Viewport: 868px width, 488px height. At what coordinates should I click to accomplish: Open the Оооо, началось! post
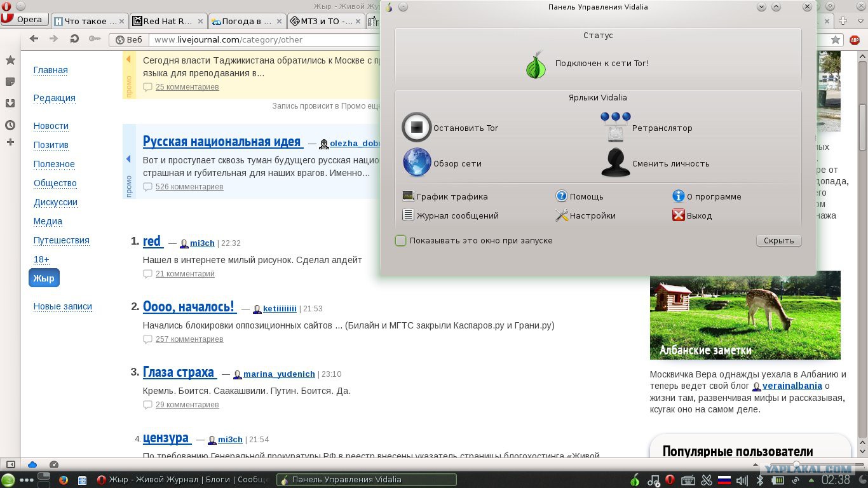(x=189, y=306)
